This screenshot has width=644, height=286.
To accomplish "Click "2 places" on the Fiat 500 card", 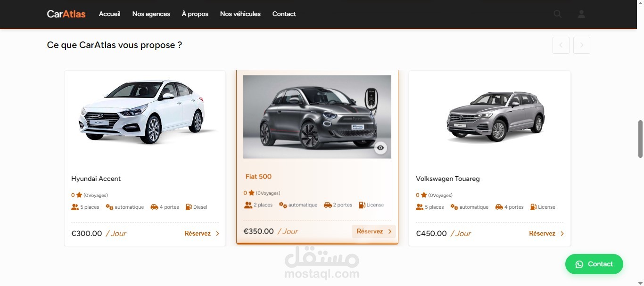I will (x=264, y=205).
